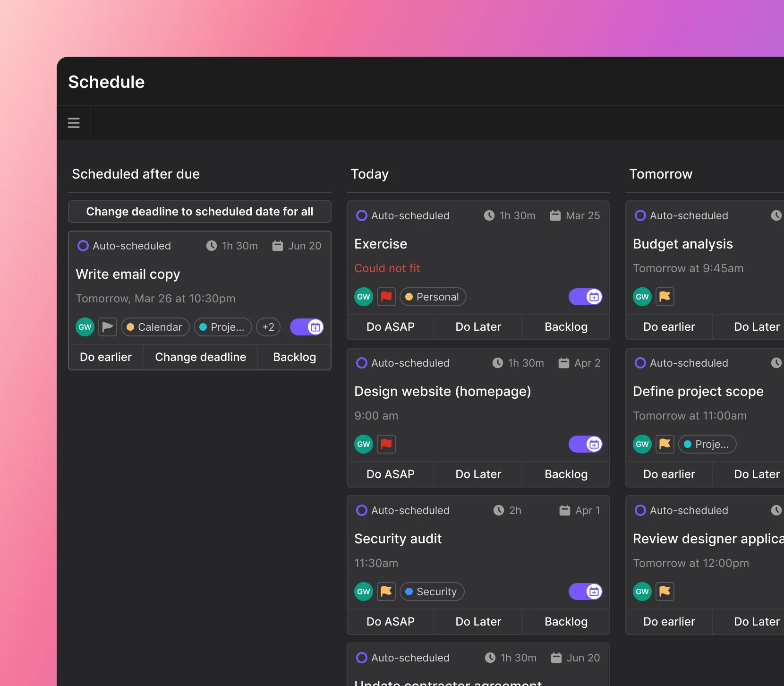
Task: Choose Change deadline for Write email copy
Action: pyautogui.click(x=200, y=357)
